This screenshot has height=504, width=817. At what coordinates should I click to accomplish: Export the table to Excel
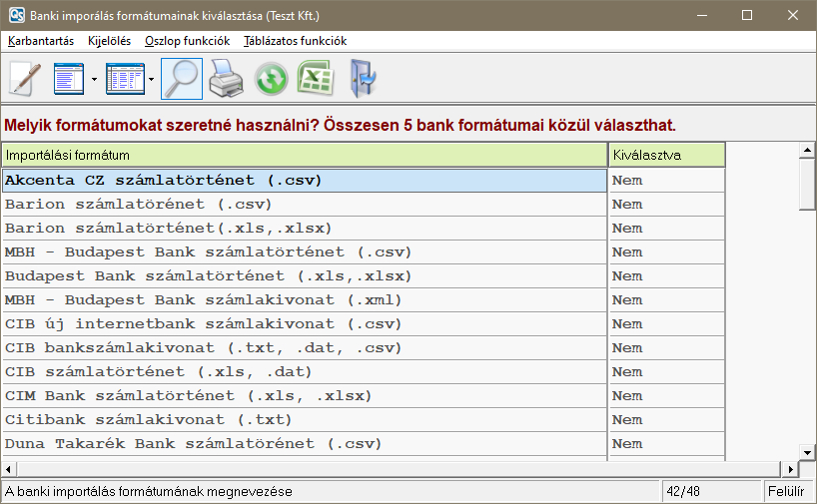tap(315, 79)
